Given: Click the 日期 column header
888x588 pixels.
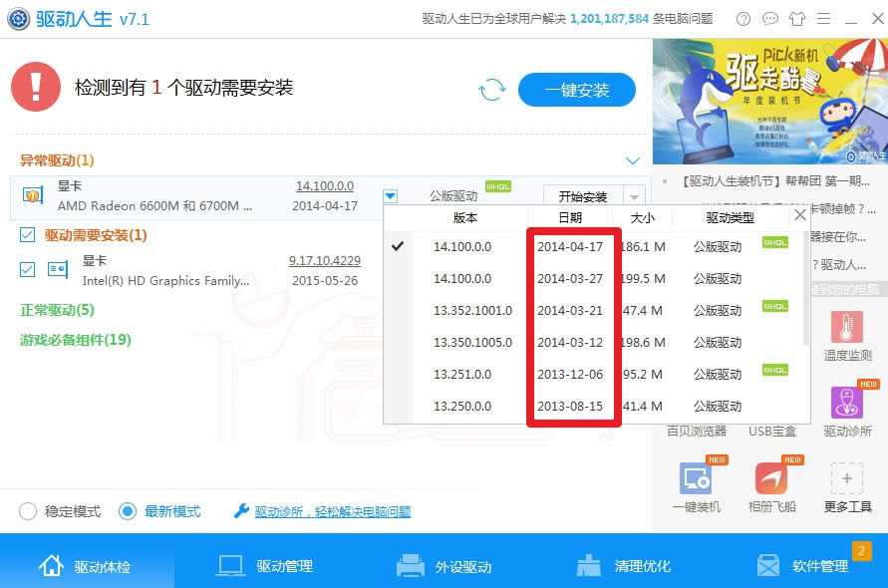Looking at the screenshot, I should [570, 217].
